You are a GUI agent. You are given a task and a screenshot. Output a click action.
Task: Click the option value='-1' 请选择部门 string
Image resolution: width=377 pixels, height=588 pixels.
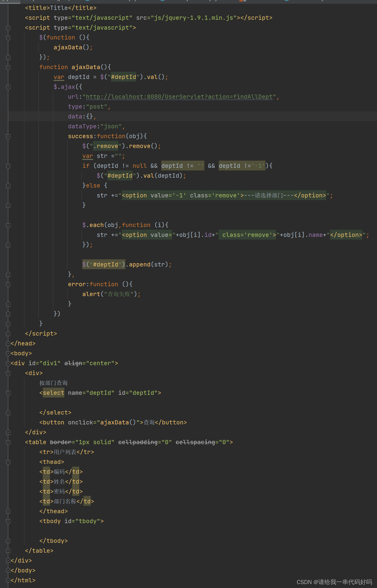pyautogui.click(x=224, y=196)
